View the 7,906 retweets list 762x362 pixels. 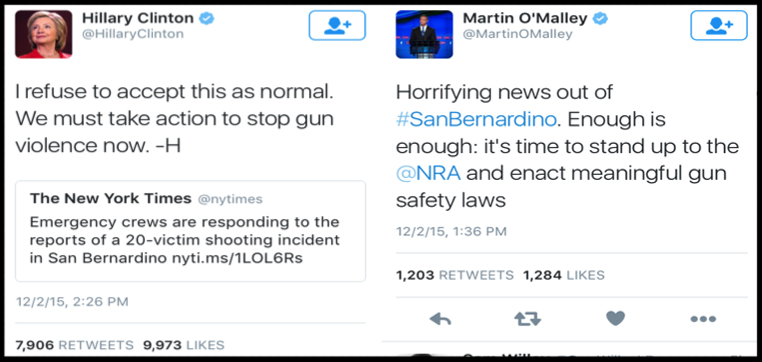74,345
